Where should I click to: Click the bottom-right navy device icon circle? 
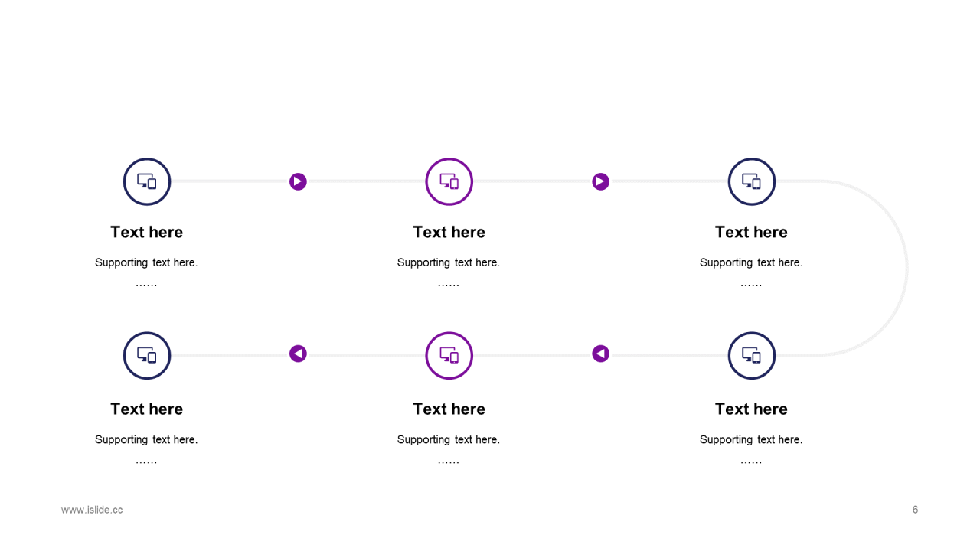(x=752, y=355)
